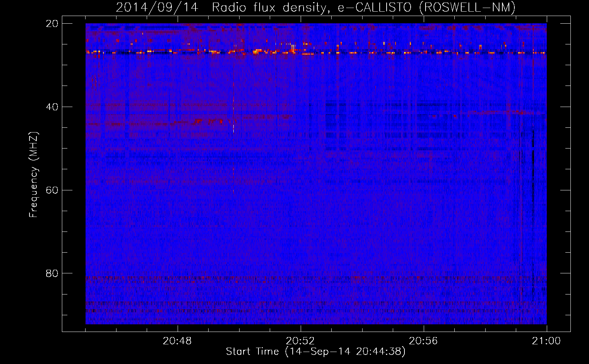Viewport: 589px width, 364px height.
Task: Click the 40 MHz frequency tick label
Action: 52,107
